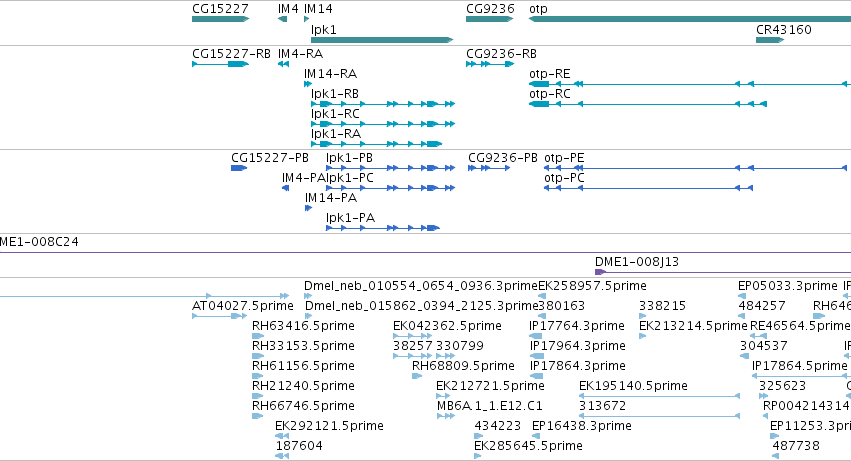
Task: Click the Ipk1-RA transcript feature
Action: point(377,144)
